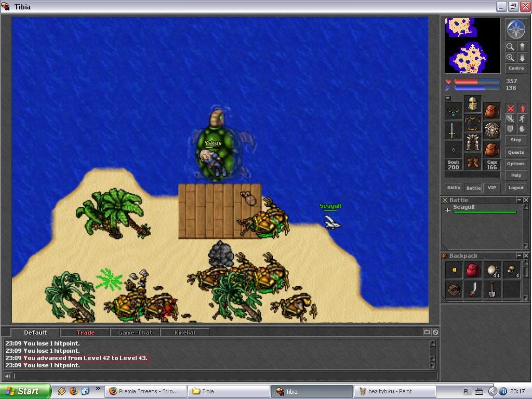Select the amulet necklace slot
532x399 pixels.
pos(453,111)
